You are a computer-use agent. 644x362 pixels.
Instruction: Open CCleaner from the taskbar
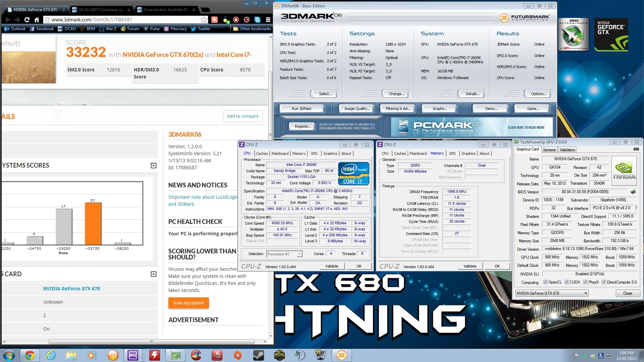tap(196, 355)
